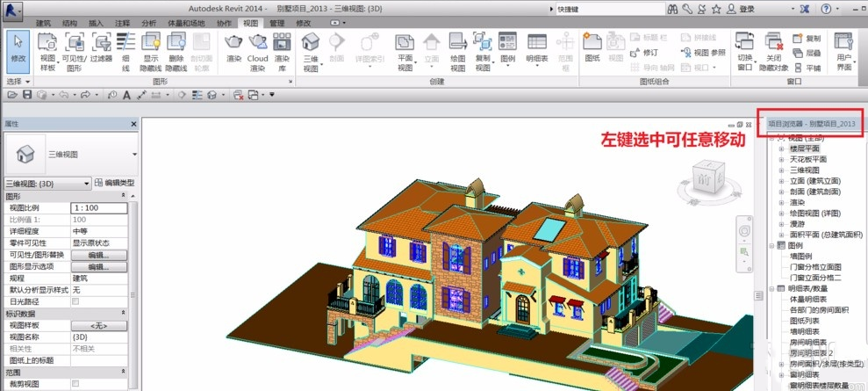This screenshot has width=868, height=391.
Task: Switch to the 体量和场地 ribbon tab
Action: coord(186,23)
